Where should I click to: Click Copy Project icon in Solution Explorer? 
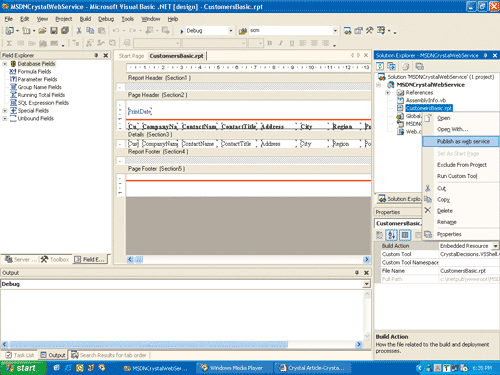pyautogui.click(x=391, y=66)
